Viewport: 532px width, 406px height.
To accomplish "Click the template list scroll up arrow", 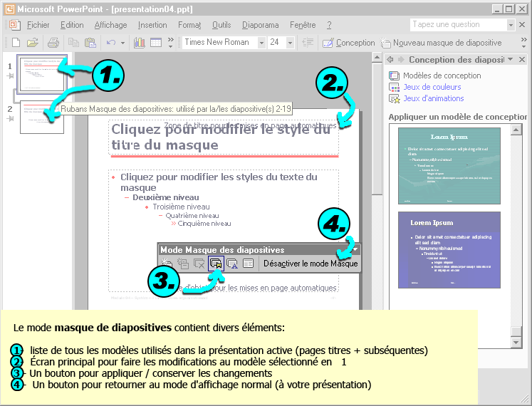I will click(516, 130).
